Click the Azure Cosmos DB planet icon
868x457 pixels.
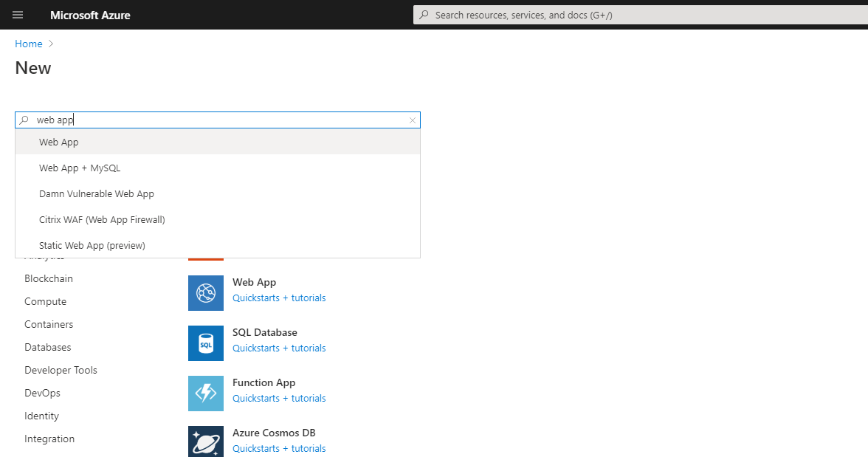click(x=205, y=441)
